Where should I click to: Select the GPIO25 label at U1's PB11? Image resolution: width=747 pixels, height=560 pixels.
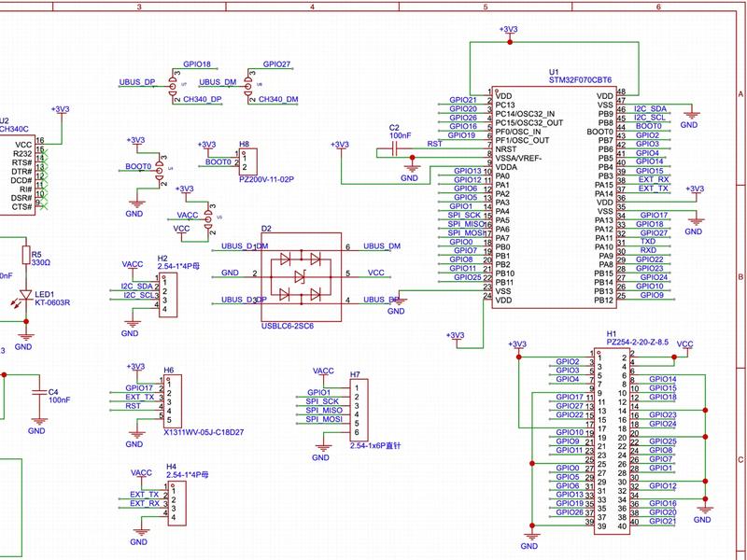click(x=468, y=277)
